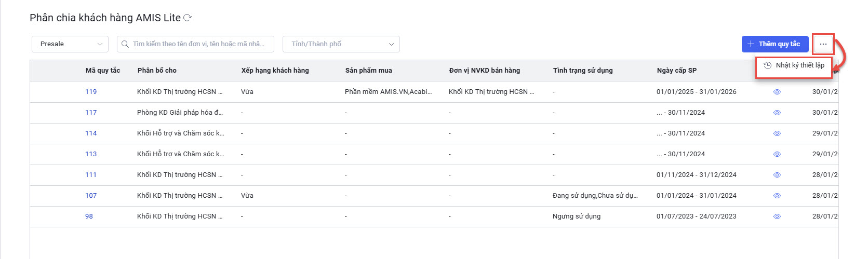Open rule code 98 link
The image size is (868, 259).
click(x=89, y=216)
